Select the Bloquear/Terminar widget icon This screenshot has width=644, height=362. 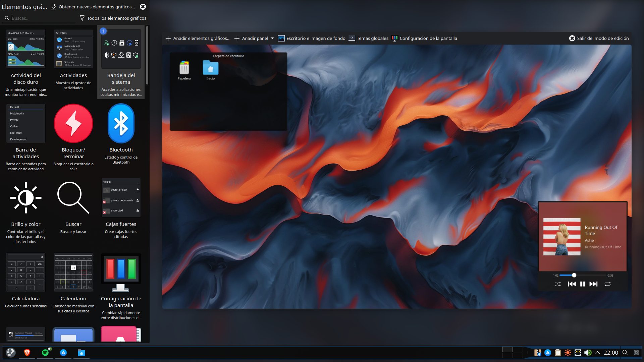point(73,123)
